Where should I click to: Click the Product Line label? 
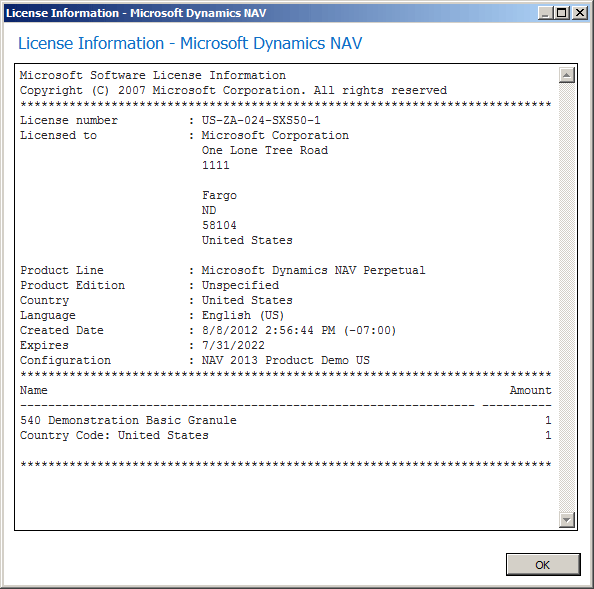(x=62, y=270)
